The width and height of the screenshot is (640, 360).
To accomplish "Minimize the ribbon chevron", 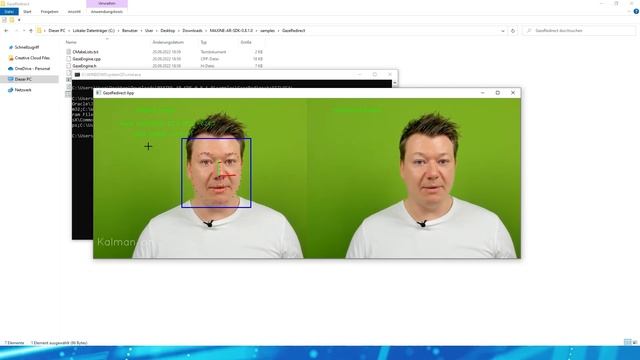I will (629, 11).
